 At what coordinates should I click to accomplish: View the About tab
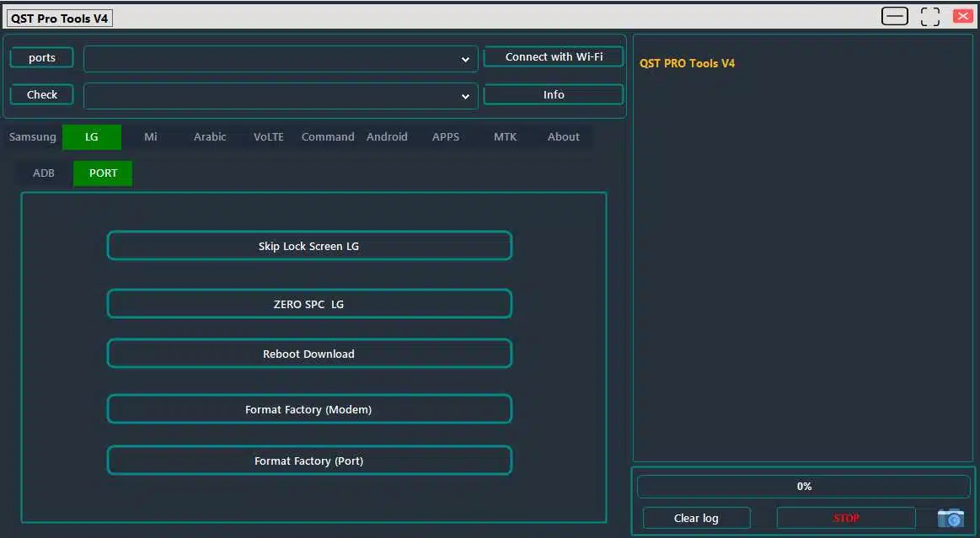(564, 136)
